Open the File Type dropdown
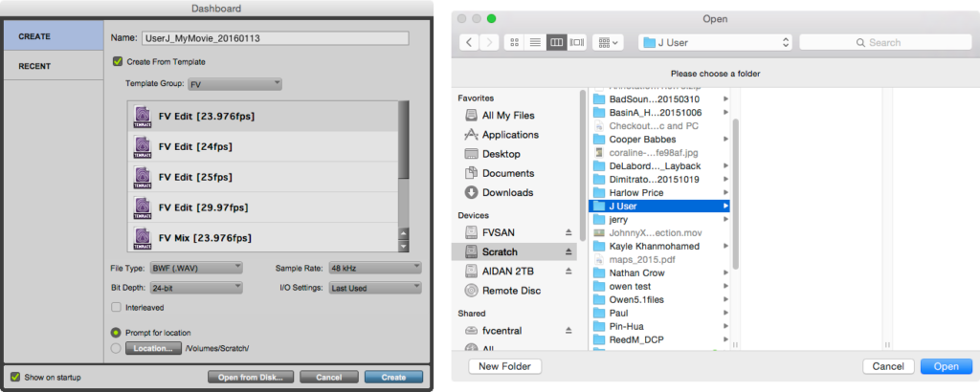The width and height of the screenshot is (980, 392). (196, 269)
